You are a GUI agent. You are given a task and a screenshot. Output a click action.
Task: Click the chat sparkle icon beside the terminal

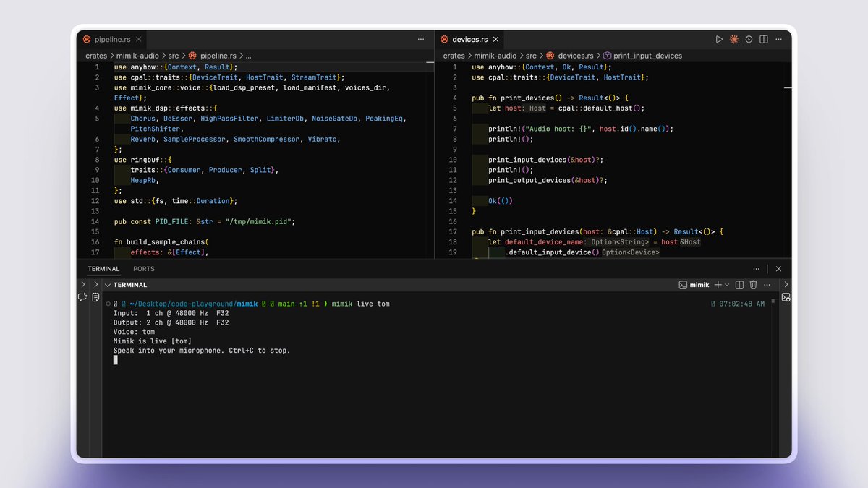point(83,297)
